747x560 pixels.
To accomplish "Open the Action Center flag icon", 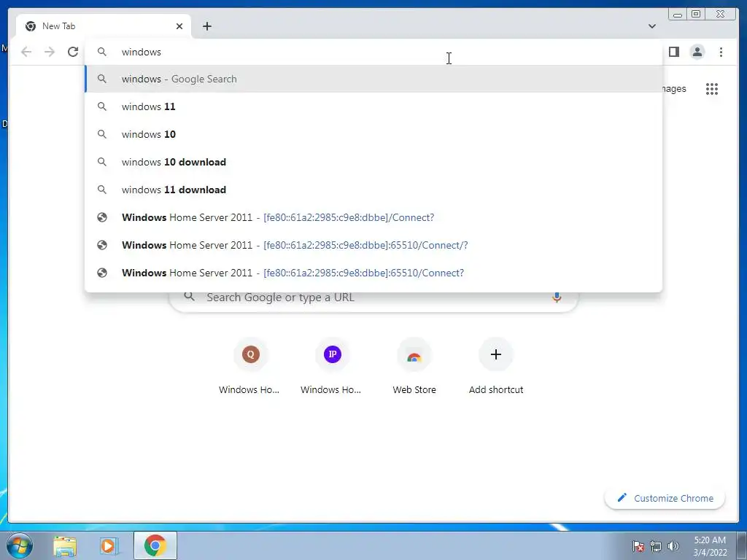I will [638, 545].
